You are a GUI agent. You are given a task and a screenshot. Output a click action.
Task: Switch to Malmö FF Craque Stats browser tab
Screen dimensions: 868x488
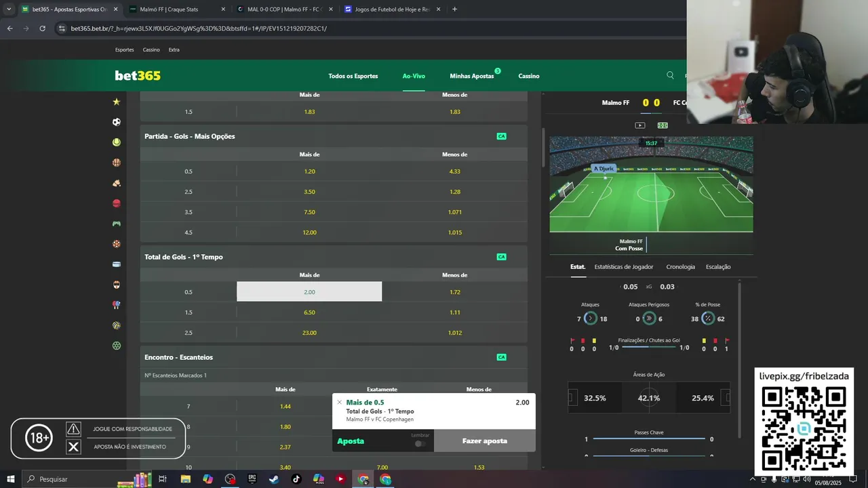pyautogui.click(x=176, y=9)
